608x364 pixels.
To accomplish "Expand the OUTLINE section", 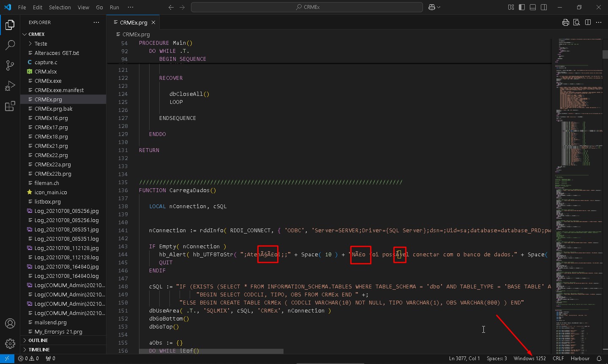I will (38, 340).
